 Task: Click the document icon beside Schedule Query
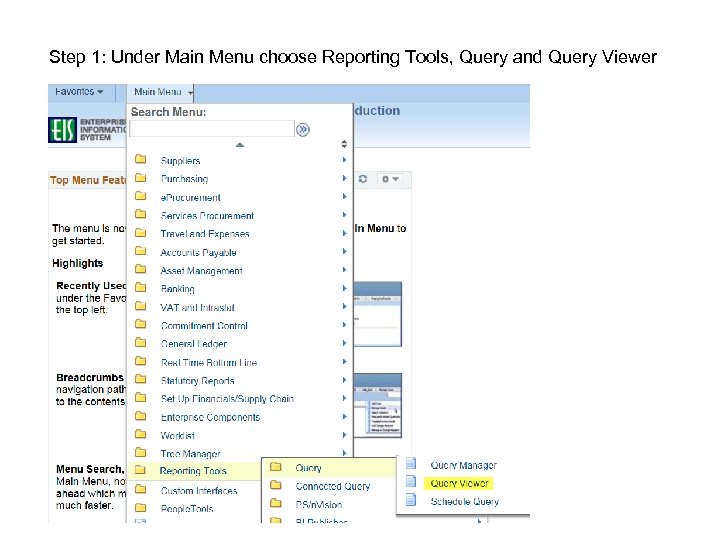(411, 500)
